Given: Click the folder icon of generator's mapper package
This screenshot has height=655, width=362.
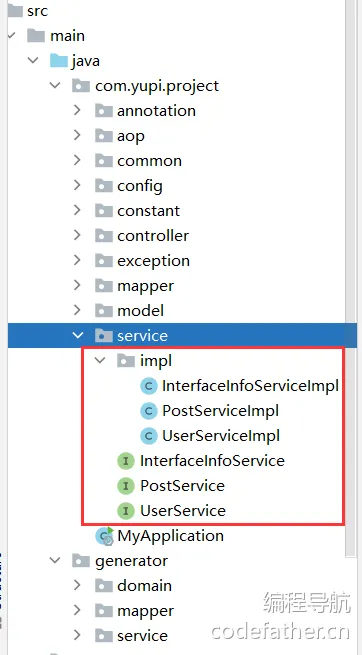Looking at the screenshot, I should pyautogui.click(x=104, y=611).
